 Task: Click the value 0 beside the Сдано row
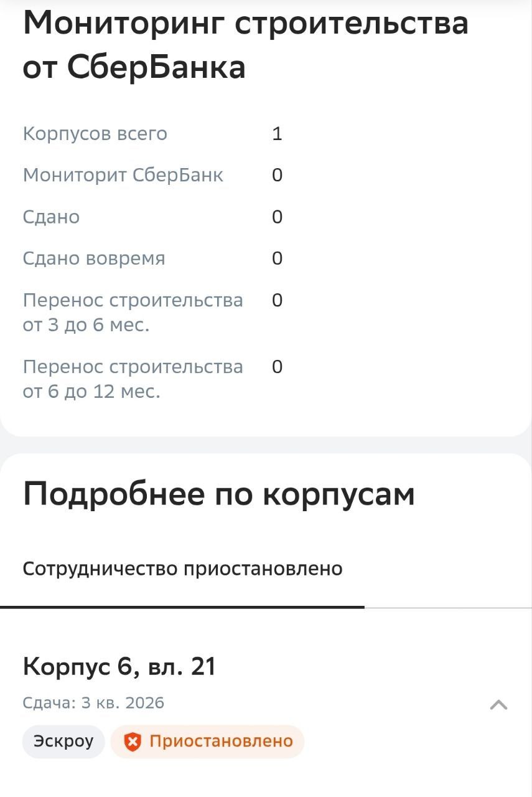click(x=277, y=217)
